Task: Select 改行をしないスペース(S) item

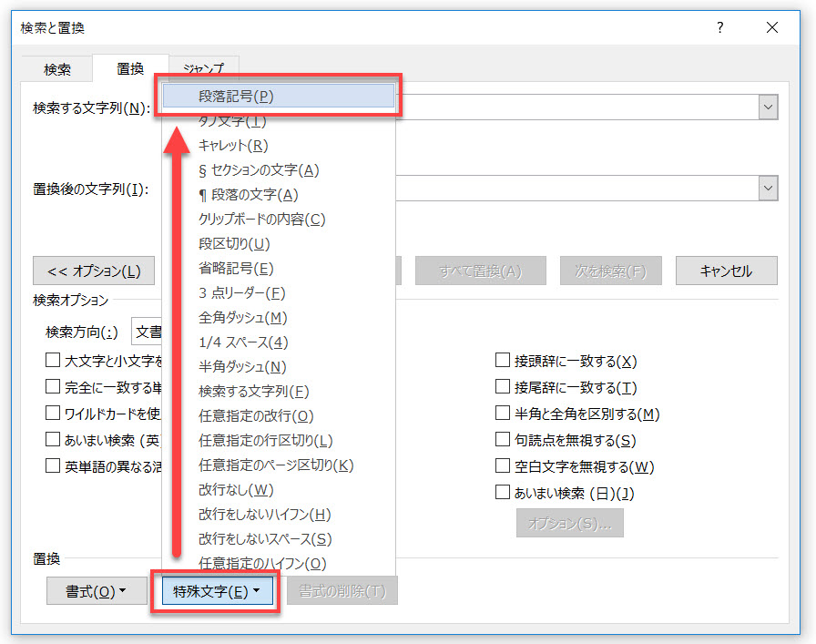Action: tap(265, 538)
